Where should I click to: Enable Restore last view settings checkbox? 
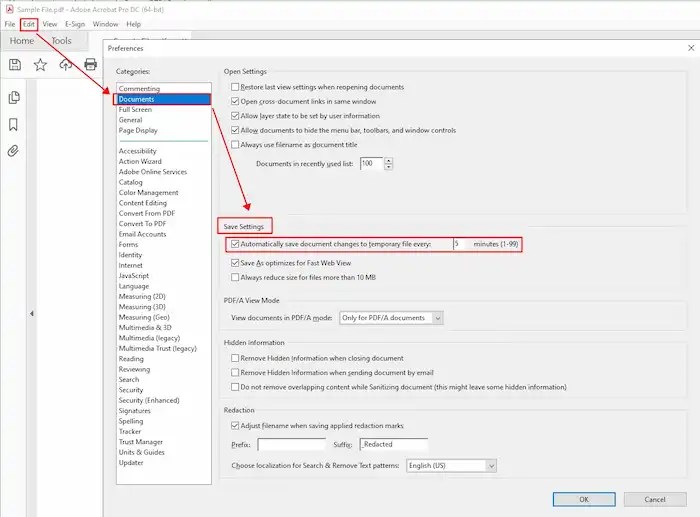pos(235,87)
